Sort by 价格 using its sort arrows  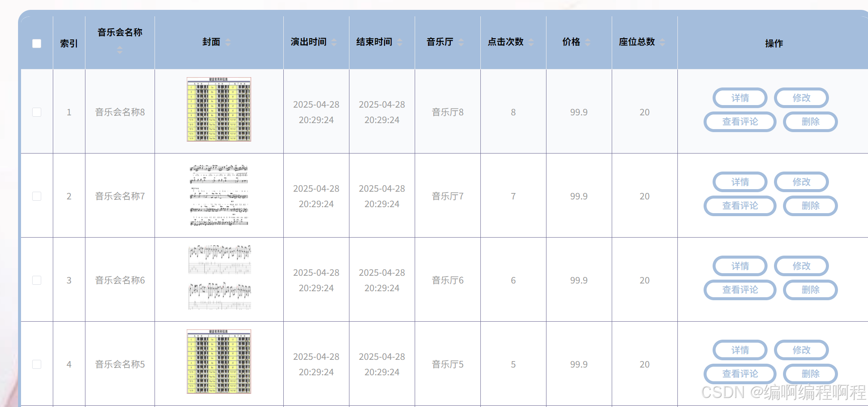coord(588,42)
